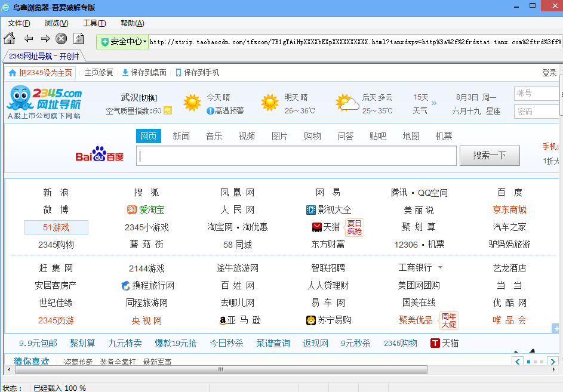This screenshot has height=392, width=563.
Task: Click today's sunny weather icon
Action: click(192, 102)
